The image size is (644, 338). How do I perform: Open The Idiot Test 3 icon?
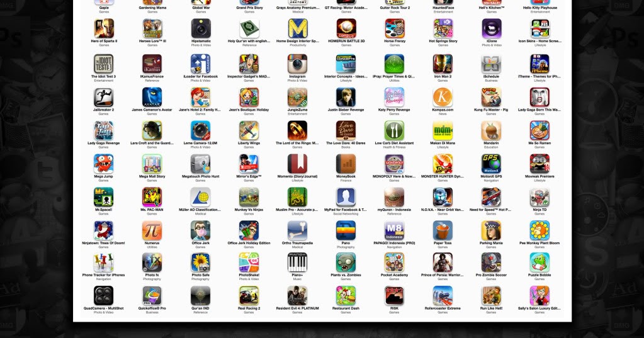(103, 64)
